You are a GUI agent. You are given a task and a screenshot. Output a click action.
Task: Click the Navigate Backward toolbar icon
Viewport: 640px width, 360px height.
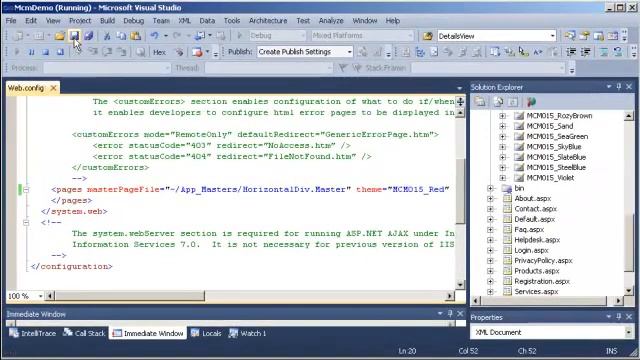coord(200,36)
